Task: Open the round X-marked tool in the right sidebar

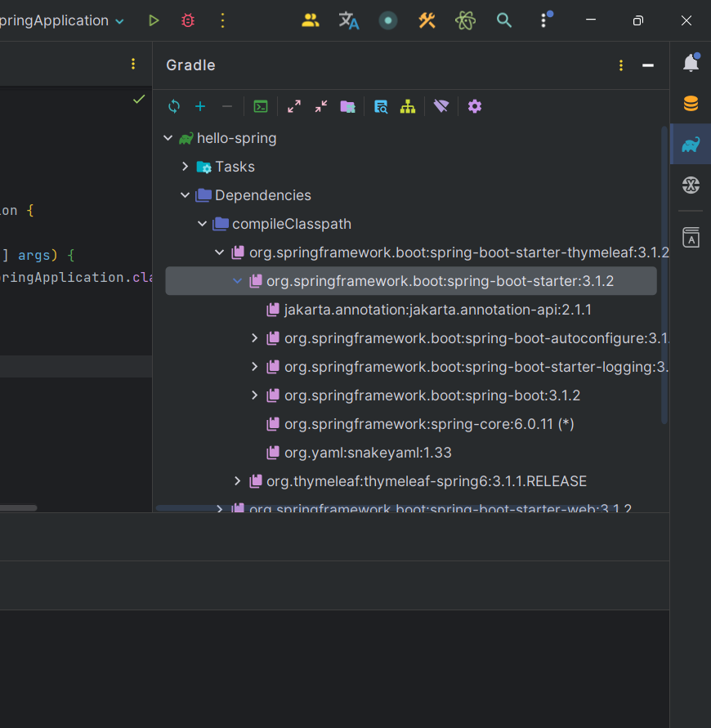Action: [691, 185]
